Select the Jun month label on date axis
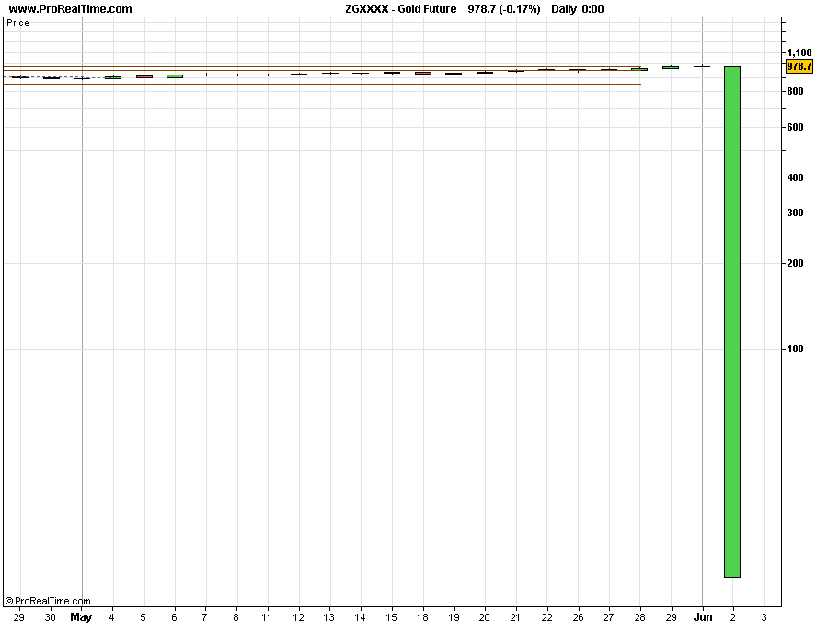The height and width of the screenshot is (644, 828). (x=703, y=617)
